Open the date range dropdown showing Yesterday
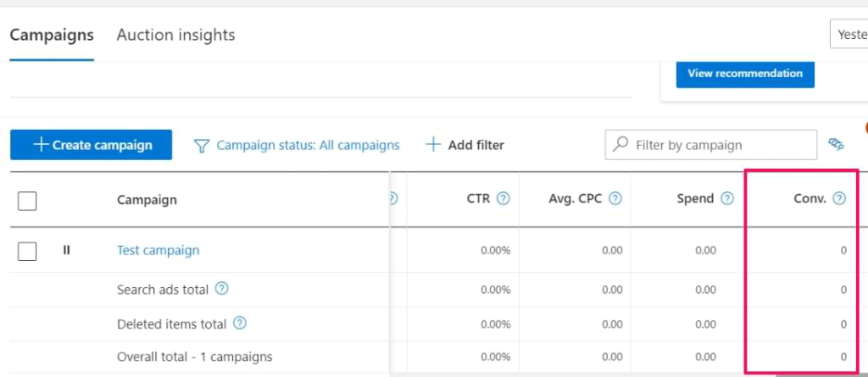 point(849,35)
